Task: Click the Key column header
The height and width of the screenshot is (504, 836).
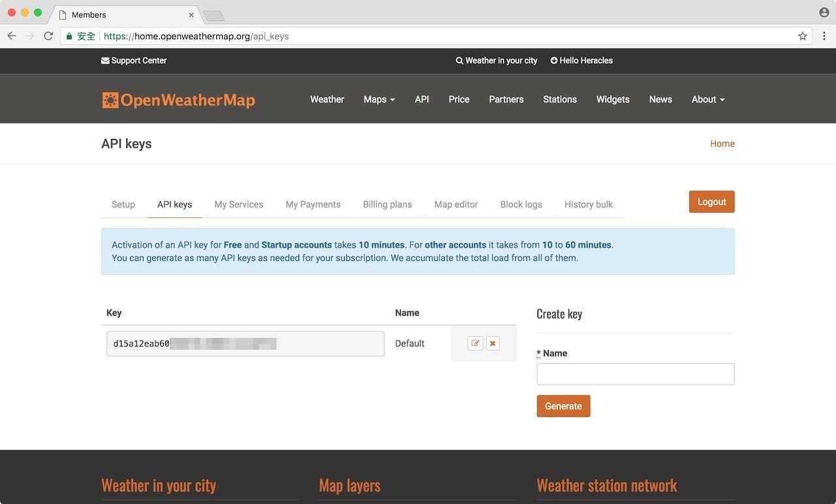Action: 114,313
